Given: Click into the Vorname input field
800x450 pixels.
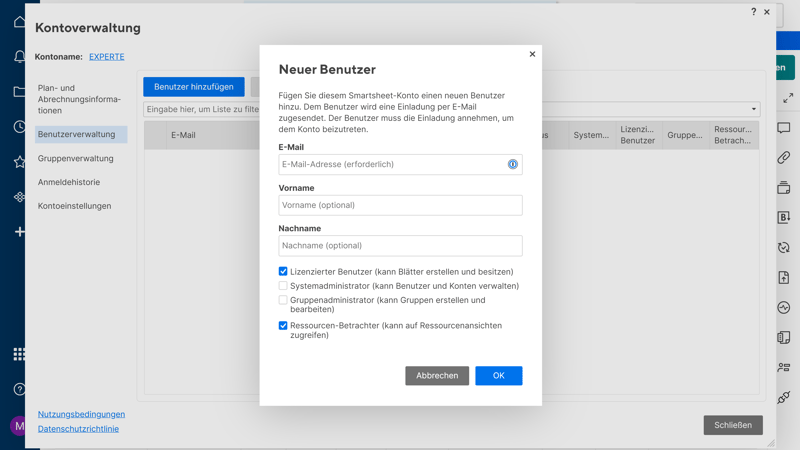Looking at the screenshot, I should click(x=400, y=205).
